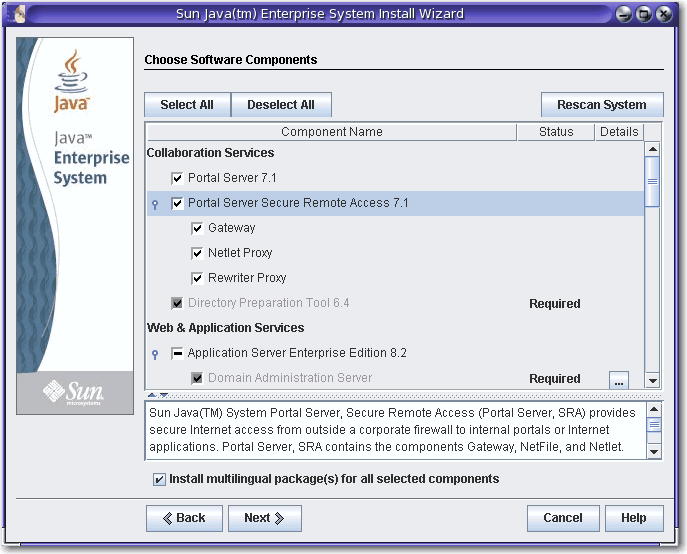Click the Component Name column header
687x554 pixels.
331,132
